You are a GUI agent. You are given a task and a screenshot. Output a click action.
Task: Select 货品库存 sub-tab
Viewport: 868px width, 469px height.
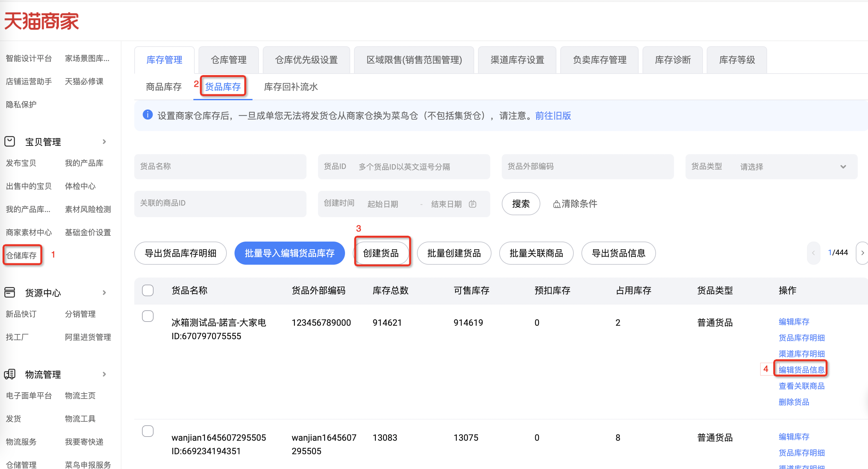223,87
